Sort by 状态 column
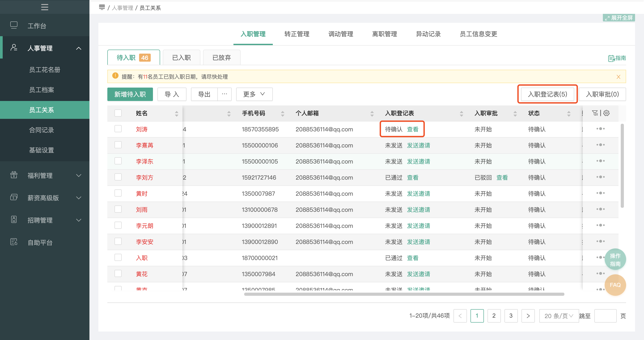 click(569, 113)
